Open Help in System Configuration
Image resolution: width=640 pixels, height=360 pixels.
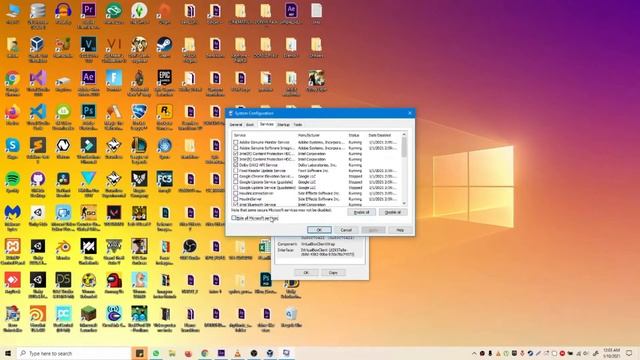(x=400, y=230)
